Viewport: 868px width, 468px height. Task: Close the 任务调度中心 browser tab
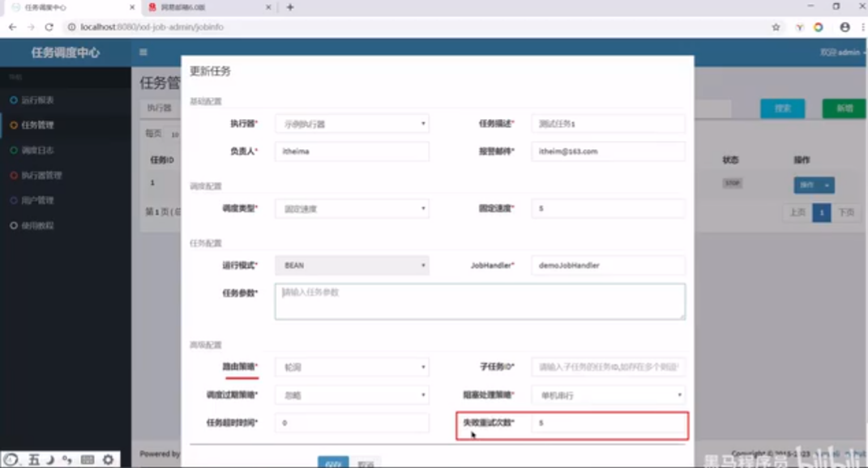coord(132,7)
